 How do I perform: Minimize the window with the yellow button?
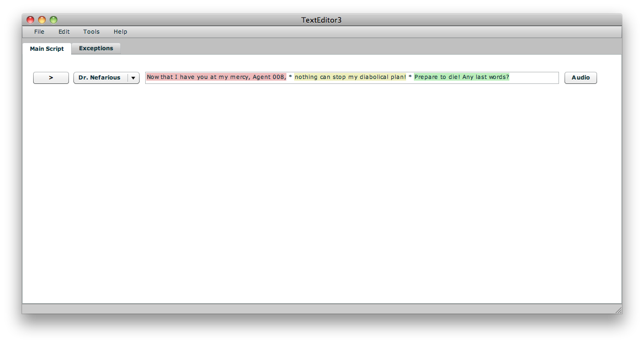42,20
